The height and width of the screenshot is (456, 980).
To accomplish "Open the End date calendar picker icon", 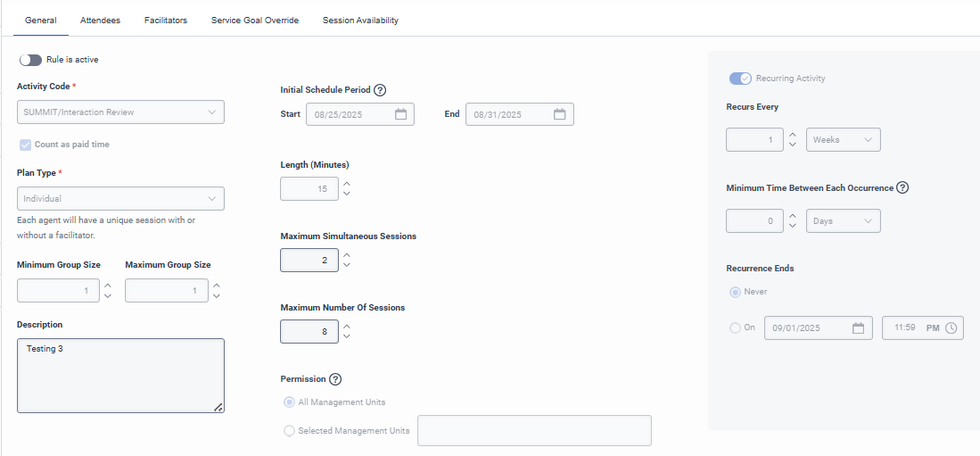I will point(560,114).
